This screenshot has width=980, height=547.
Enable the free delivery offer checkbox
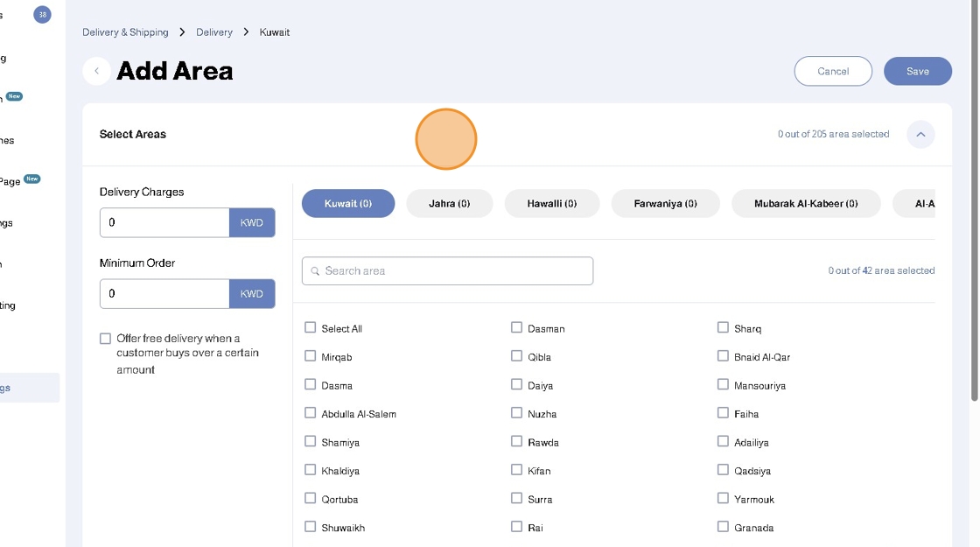[x=105, y=339]
